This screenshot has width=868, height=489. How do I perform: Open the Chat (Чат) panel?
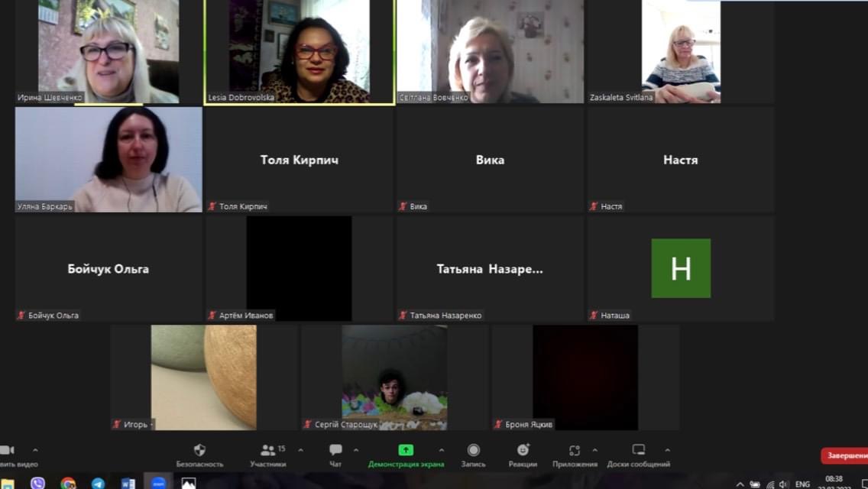(335, 451)
